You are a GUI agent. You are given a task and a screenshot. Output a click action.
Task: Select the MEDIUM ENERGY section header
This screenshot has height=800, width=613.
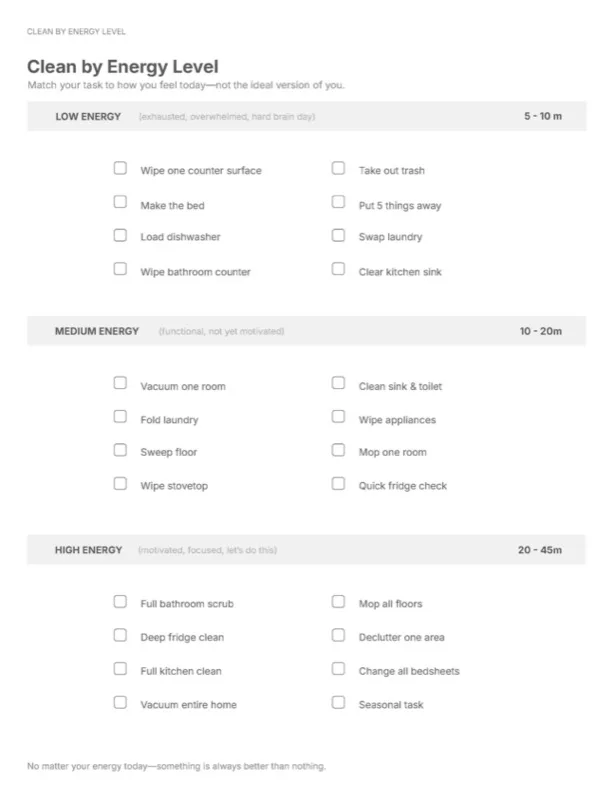point(307,331)
